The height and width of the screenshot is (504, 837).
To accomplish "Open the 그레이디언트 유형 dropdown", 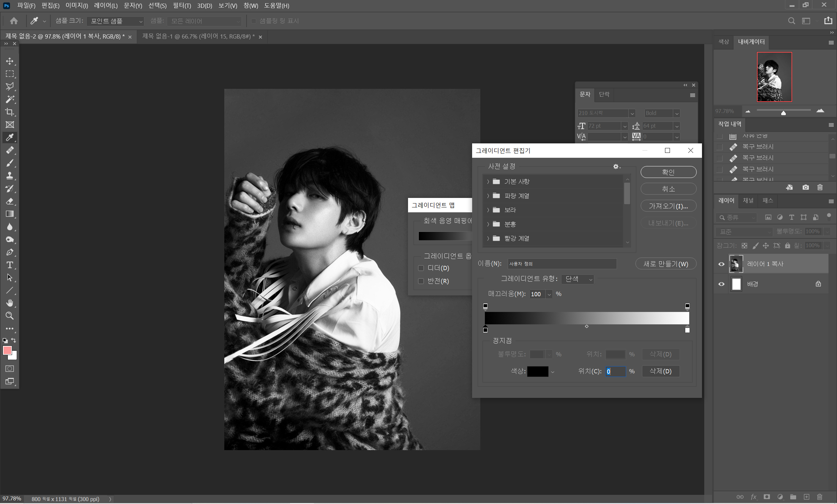I will point(577,279).
